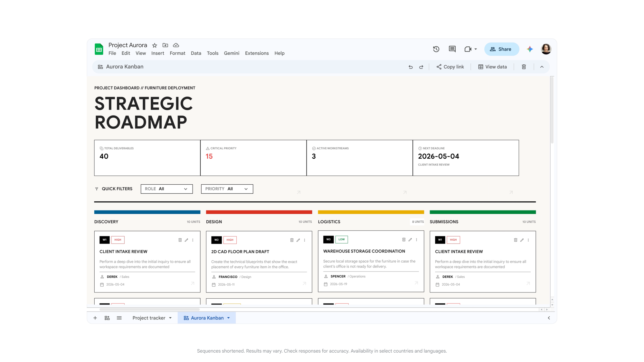Screen dimensions: 644x362
Task: Edit the Warehouse Storage Coordination card
Action: tap(410, 240)
